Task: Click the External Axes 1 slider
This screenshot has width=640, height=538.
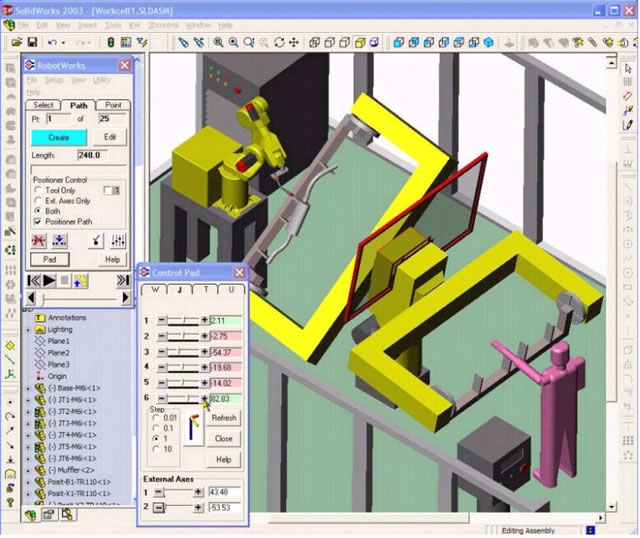Action: pos(178,492)
